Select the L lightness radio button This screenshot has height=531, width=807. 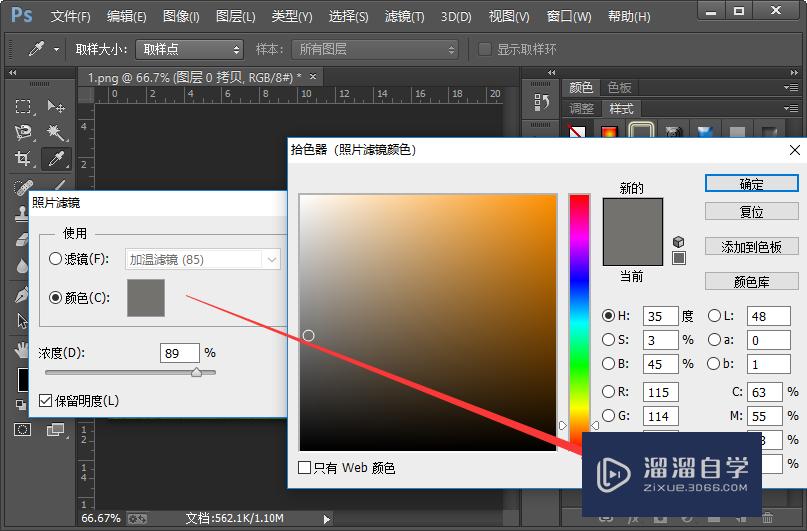pyautogui.click(x=714, y=315)
